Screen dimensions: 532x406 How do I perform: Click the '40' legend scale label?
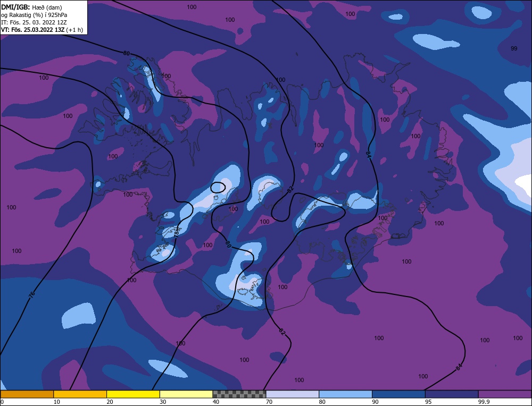coord(216,402)
